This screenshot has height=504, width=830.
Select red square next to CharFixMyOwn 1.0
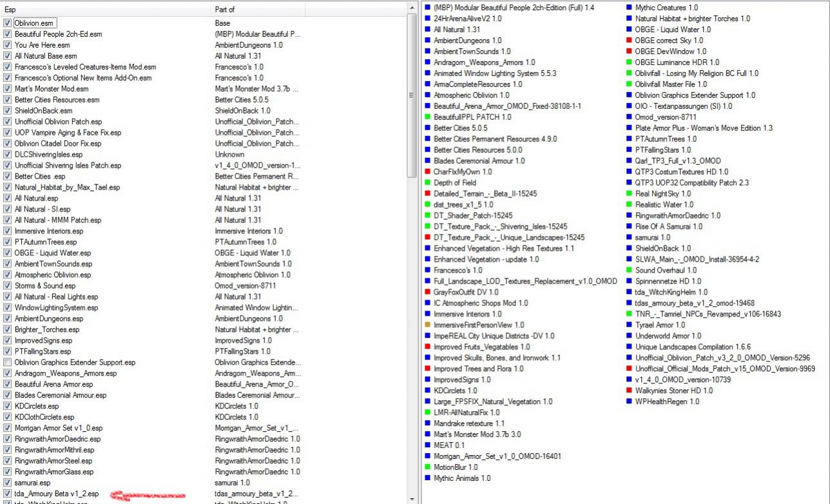[427, 172]
